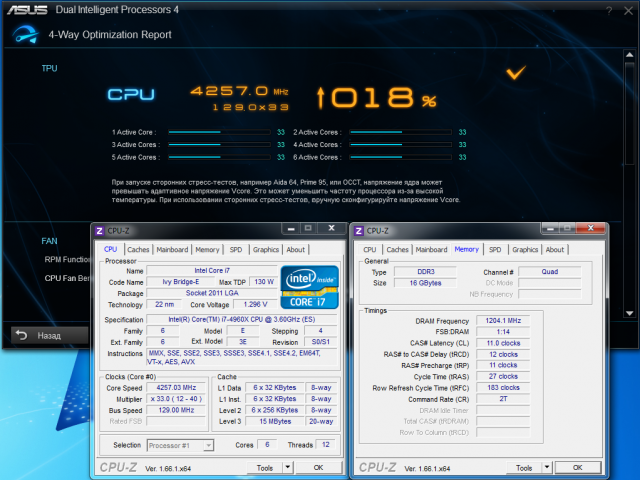The width and height of the screenshot is (640, 480).
Task: Open the About tab in right CPU-Z
Action: coord(555,249)
